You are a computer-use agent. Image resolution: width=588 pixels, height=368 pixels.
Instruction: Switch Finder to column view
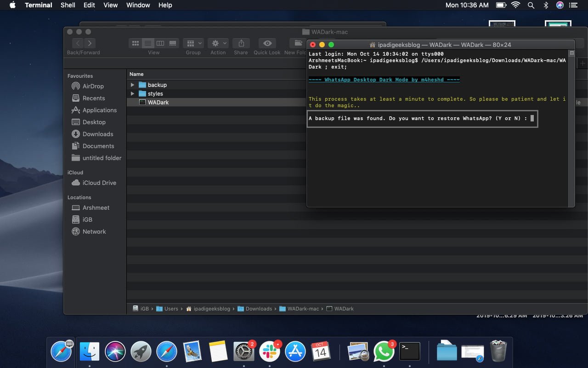160,43
